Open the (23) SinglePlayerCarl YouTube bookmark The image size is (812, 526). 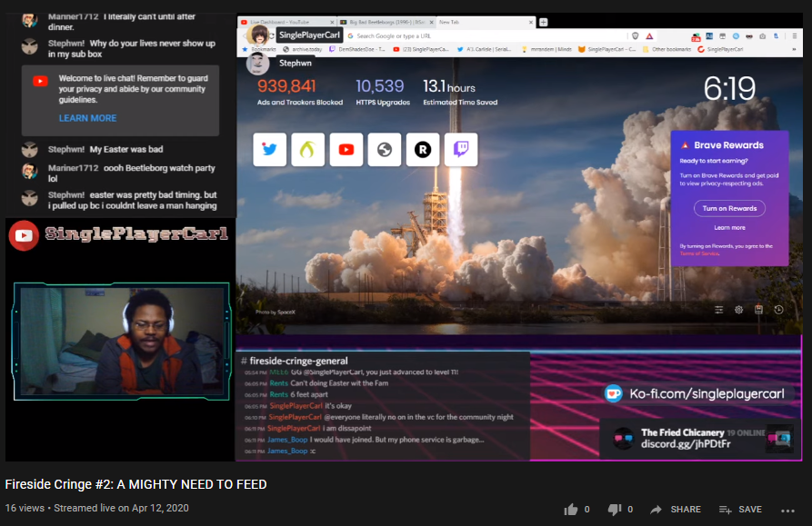[x=421, y=50]
